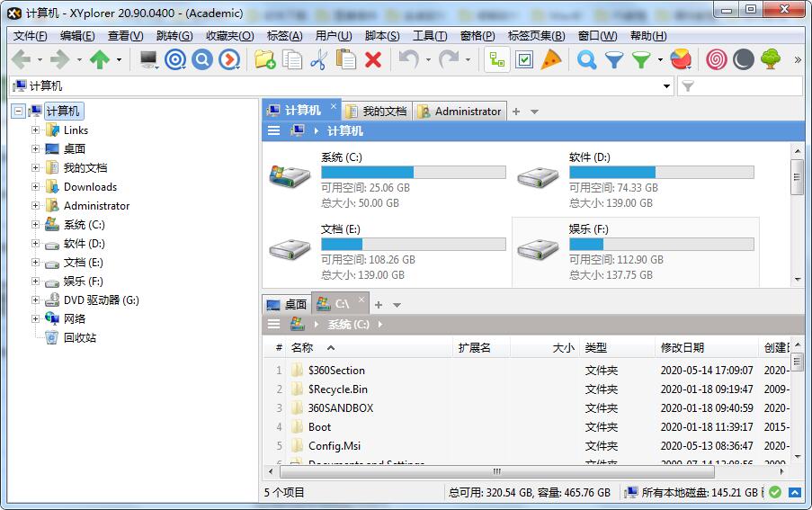Click the green tree icon in toolbar
812x510 pixels.
771,60
